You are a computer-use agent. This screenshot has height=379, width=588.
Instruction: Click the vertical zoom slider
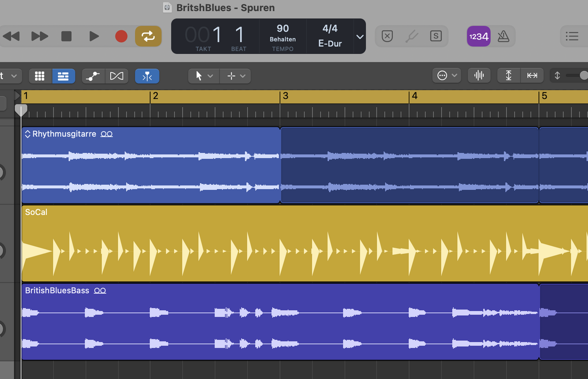pyautogui.click(x=577, y=75)
